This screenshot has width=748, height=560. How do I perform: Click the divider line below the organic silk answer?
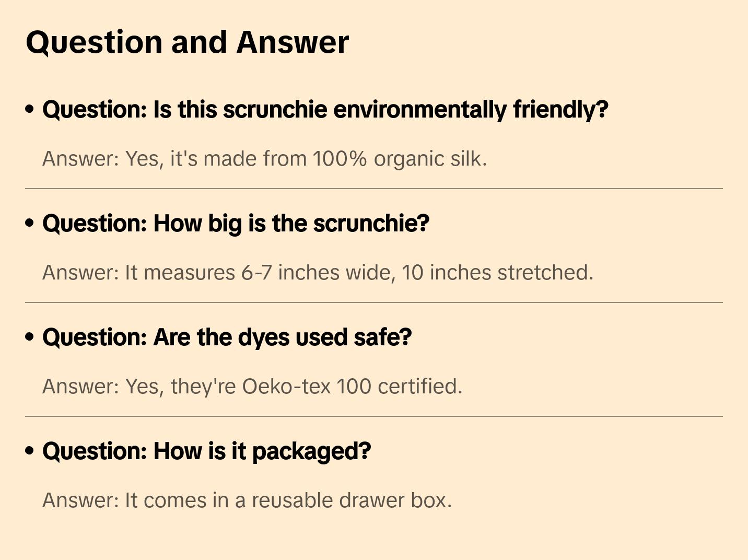coord(374,189)
